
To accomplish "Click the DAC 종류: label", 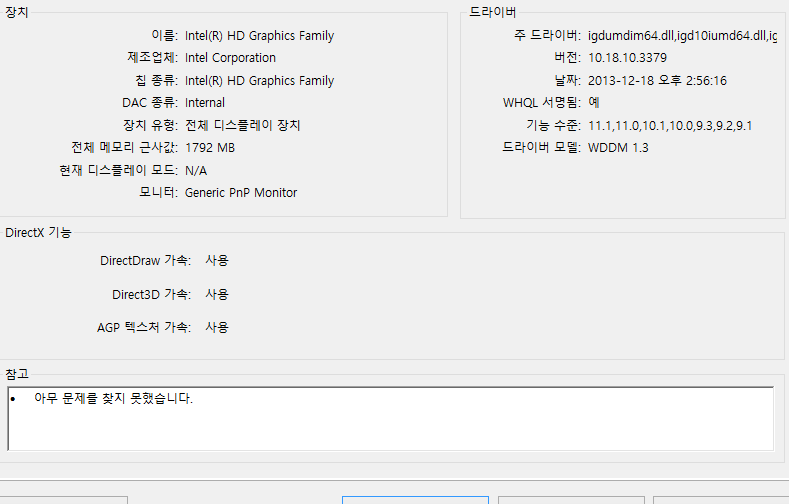I will point(150,103).
